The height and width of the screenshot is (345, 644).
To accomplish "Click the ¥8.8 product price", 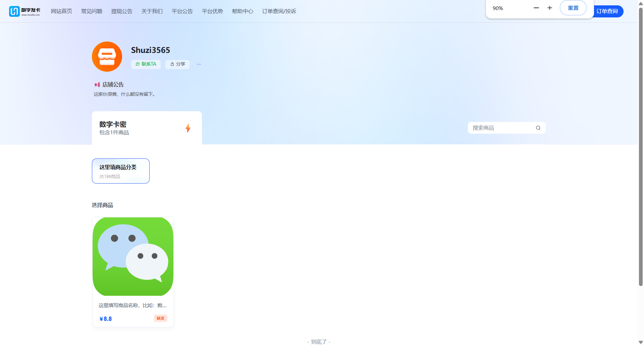I will point(106,319).
